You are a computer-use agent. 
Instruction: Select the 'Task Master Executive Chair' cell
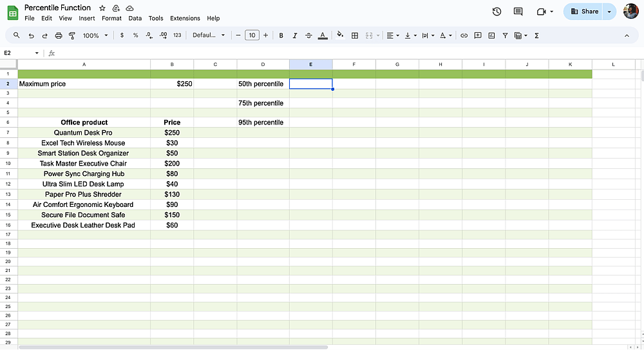point(84,163)
